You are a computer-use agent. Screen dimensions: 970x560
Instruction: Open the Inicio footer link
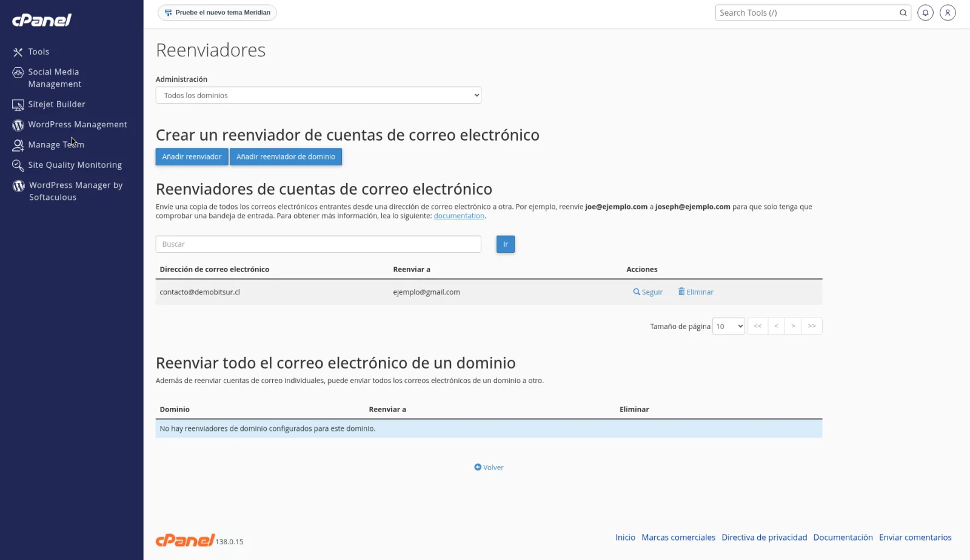pos(625,538)
